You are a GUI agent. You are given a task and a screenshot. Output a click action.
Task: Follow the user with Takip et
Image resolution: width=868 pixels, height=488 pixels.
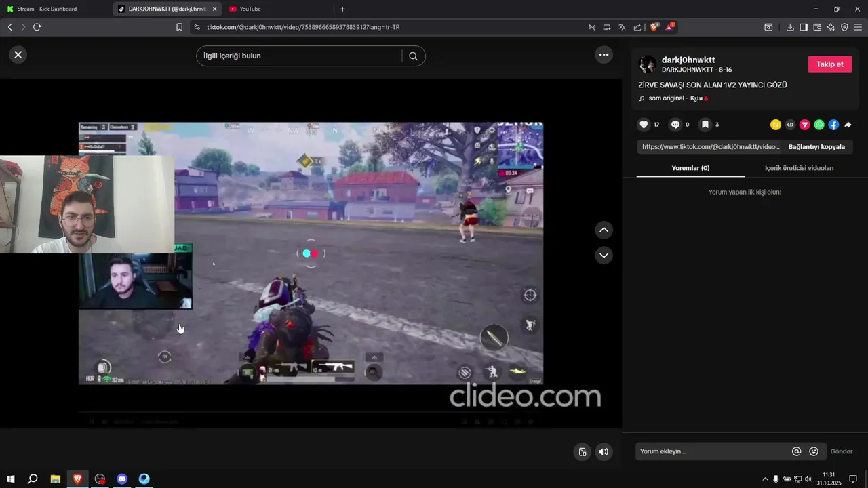tap(829, 64)
